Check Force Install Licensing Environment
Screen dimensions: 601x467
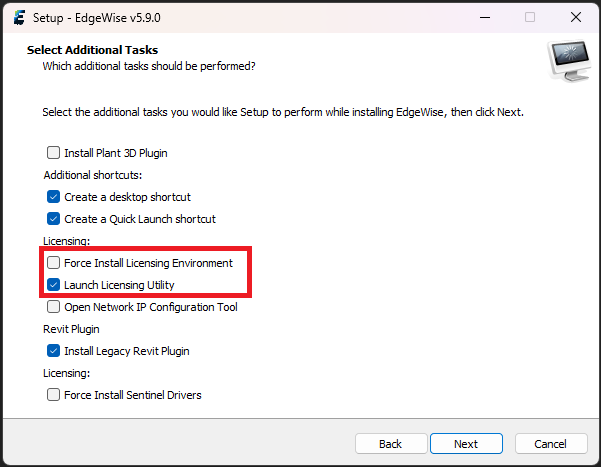(54, 263)
